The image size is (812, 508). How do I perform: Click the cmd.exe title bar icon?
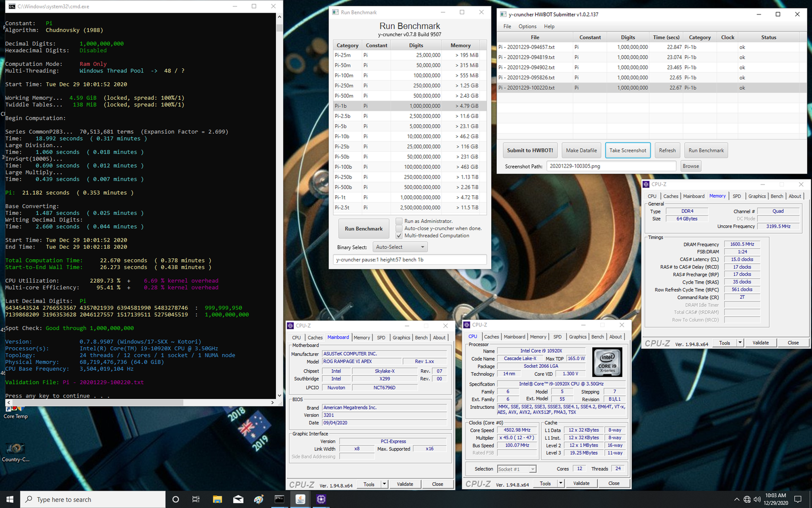pyautogui.click(x=12, y=6)
